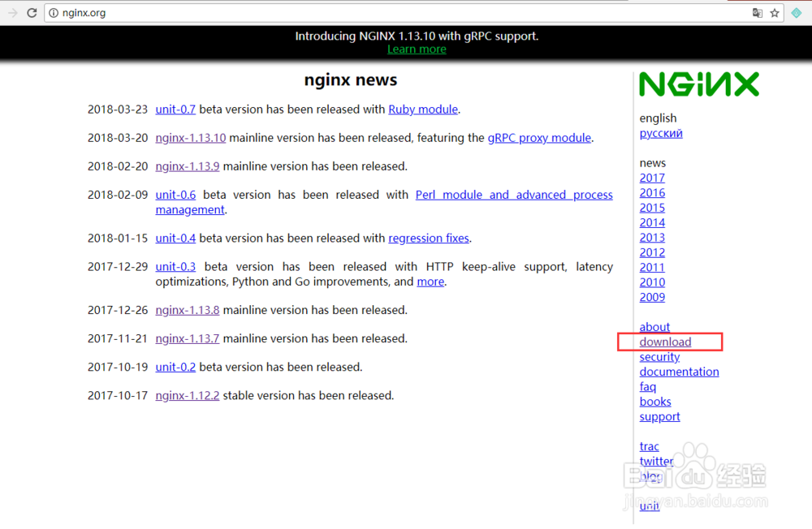The image size is (812, 529).
Task: Open the 2012 news archive
Action: (652, 252)
